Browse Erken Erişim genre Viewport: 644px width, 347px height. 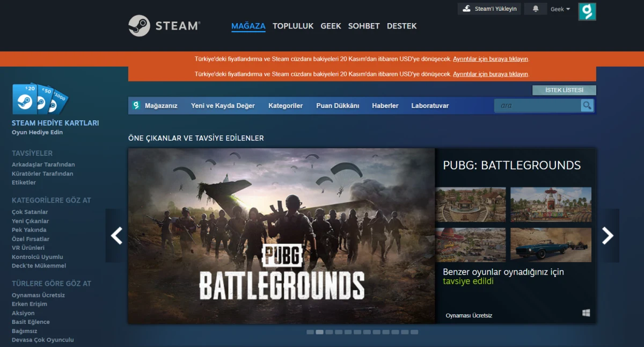(x=30, y=304)
